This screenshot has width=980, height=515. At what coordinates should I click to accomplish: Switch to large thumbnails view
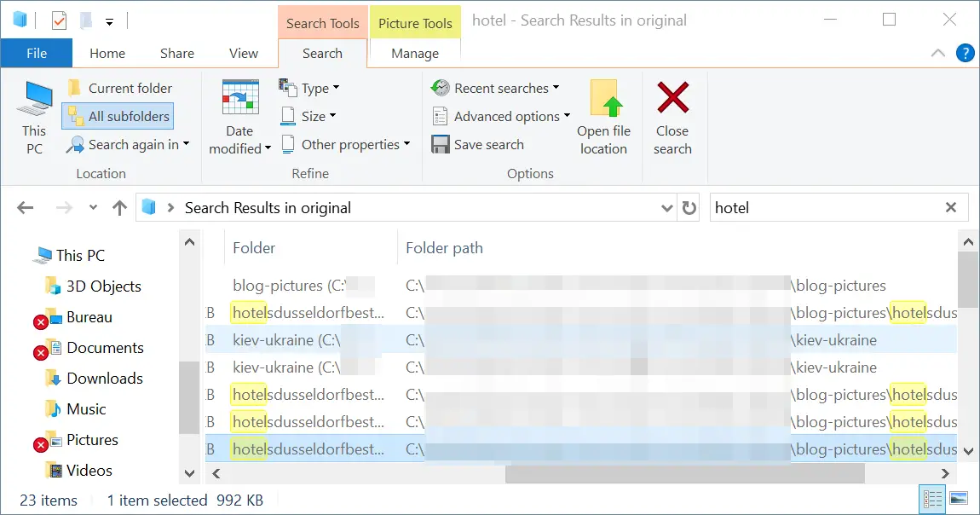point(959,500)
